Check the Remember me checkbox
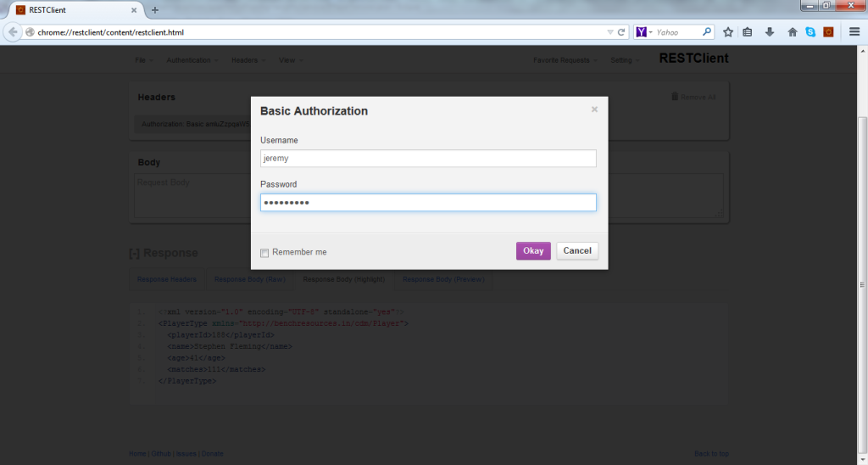Screen dimensions: 868x465 click(264, 252)
